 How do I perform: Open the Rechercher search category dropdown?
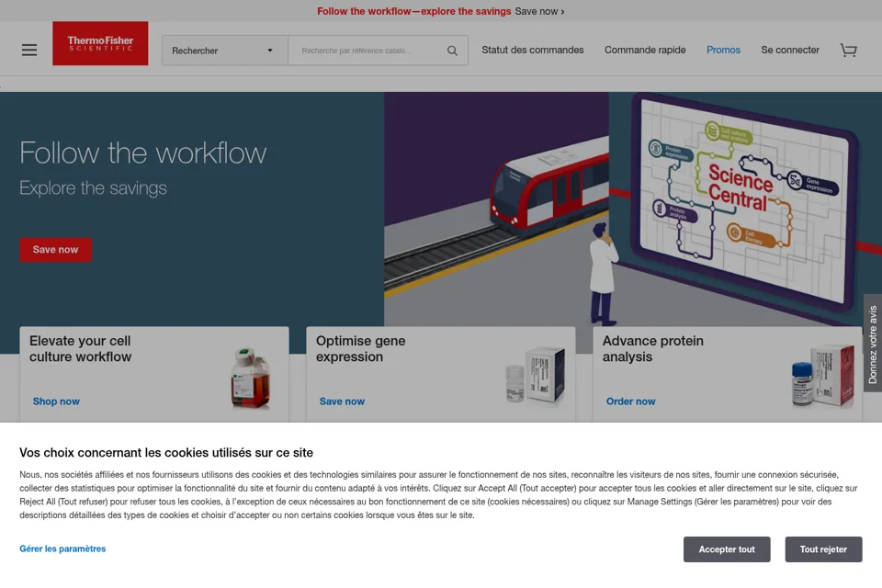[x=225, y=51]
